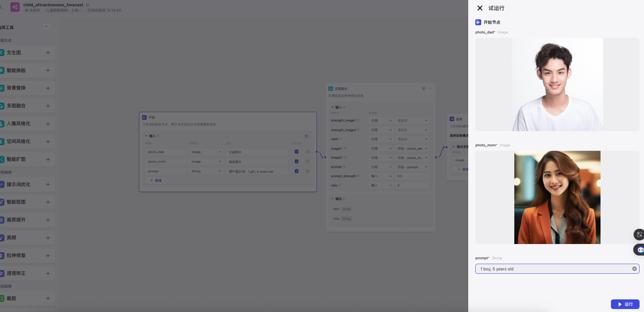Remove the photo_dad input row
644x312 pixels.
[x=307, y=152]
